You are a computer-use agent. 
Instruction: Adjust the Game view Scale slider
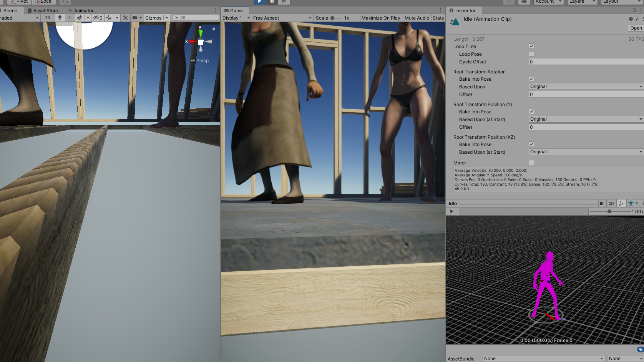pyautogui.click(x=336, y=18)
